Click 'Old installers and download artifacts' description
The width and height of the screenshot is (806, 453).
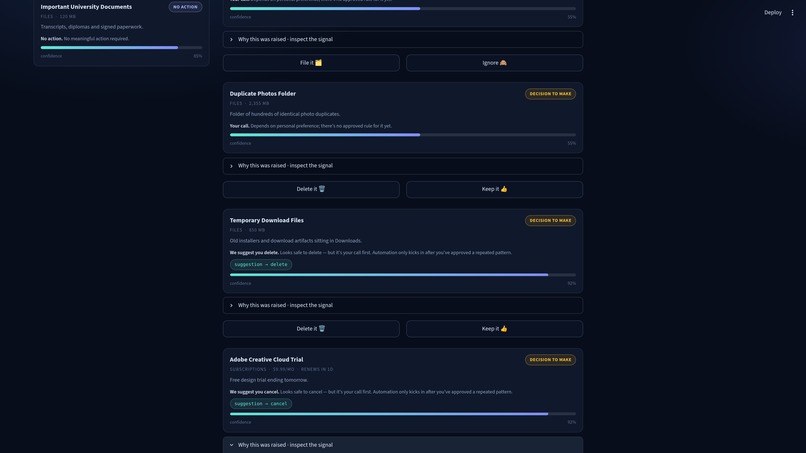pos(296,241)
